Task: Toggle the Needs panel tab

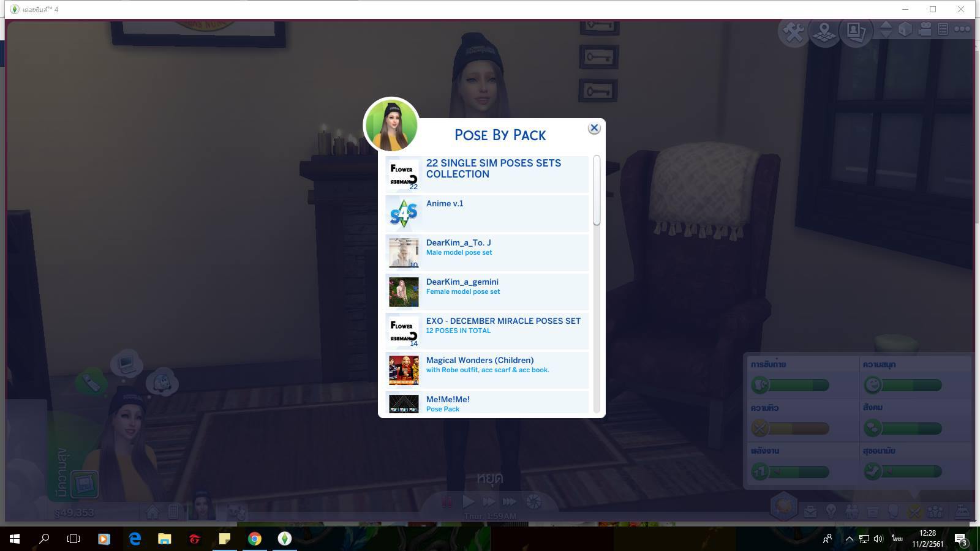Action: [x=914, y=511]
